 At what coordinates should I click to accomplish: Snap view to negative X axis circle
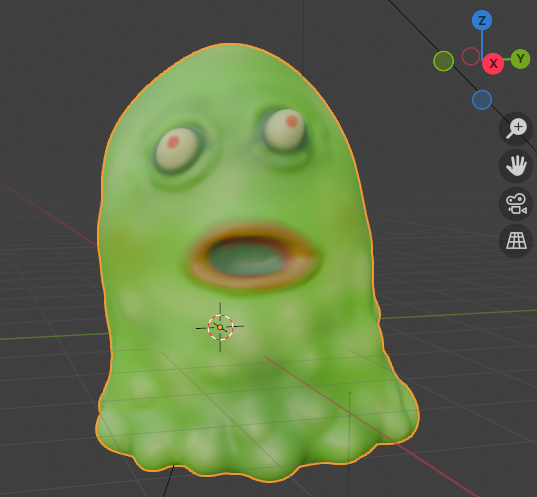click(471, 56)
